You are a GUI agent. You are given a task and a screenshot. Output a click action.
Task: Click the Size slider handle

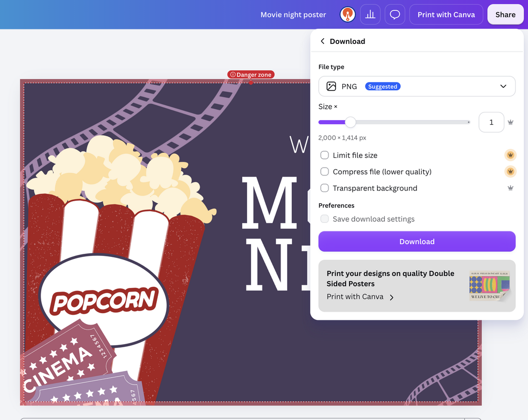click(351, 122)
